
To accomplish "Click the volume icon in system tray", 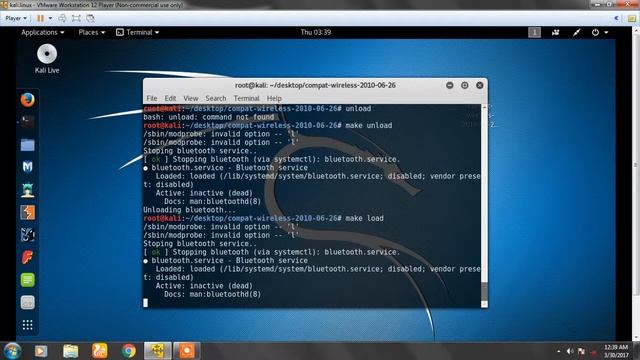I will pyautogui.click(x=570, y=351).
